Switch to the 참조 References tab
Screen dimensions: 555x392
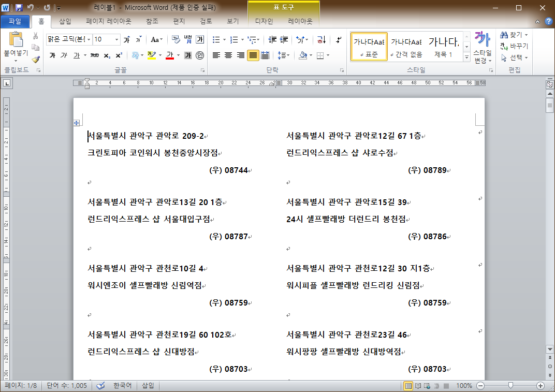tap(152, 21)
